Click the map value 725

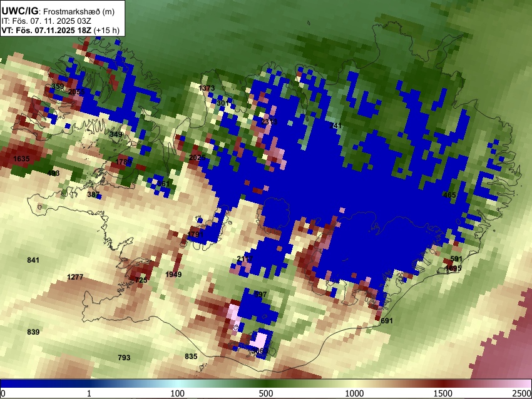coord(141,280)
